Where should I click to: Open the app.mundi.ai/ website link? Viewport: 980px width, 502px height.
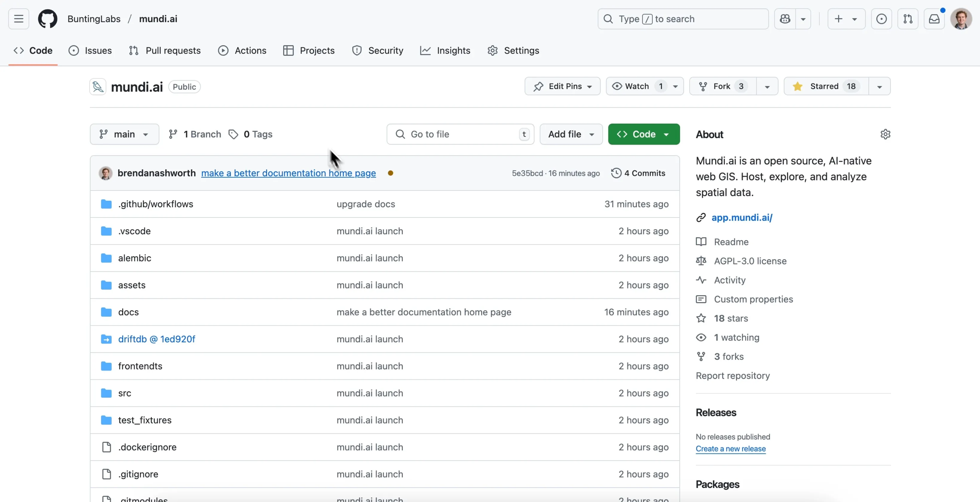tap(742, 218)
